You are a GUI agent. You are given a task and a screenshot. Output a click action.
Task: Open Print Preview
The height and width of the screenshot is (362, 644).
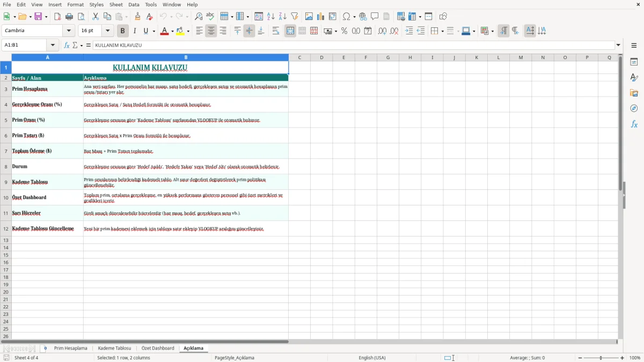[81, 17]
